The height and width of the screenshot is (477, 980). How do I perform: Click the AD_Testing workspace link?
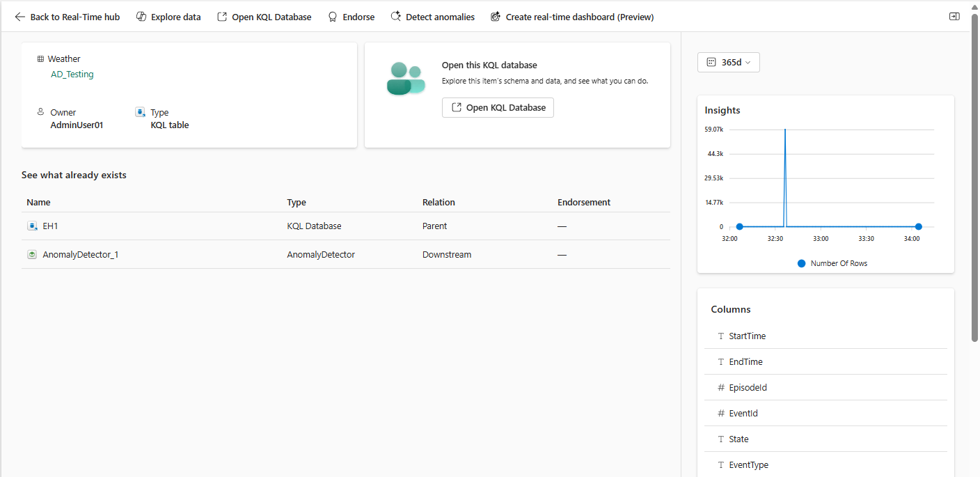(x=72, y=75)
